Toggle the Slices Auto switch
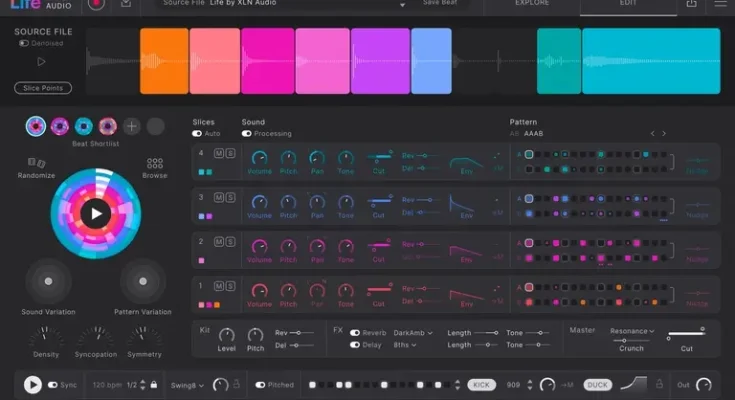Image resolution: width=735 pixels, height=400 pixels. (x=197, y=133)
